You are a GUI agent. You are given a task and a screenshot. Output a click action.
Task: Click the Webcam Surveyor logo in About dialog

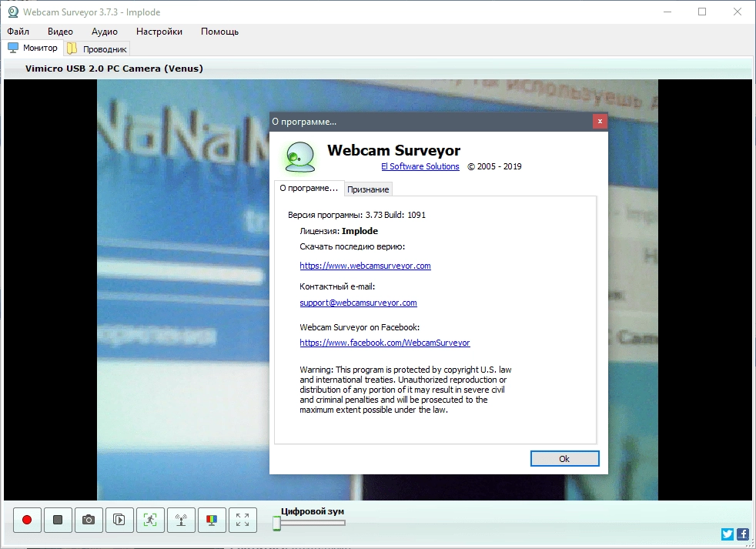tap(300, 157)
